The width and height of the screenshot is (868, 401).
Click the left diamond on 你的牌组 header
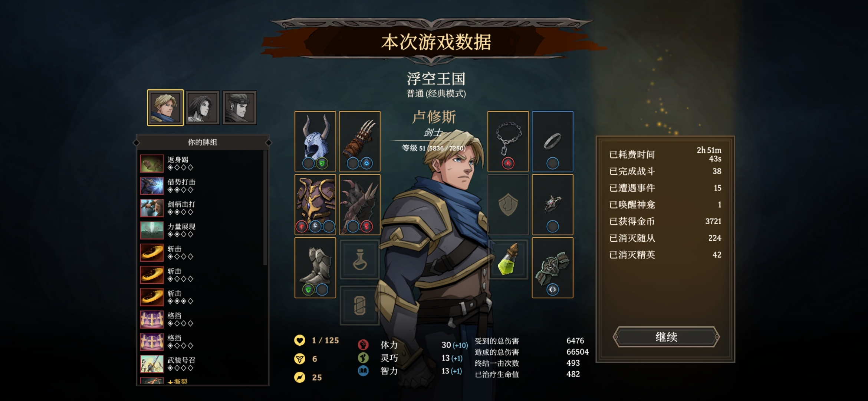click(x=136, y=143)
